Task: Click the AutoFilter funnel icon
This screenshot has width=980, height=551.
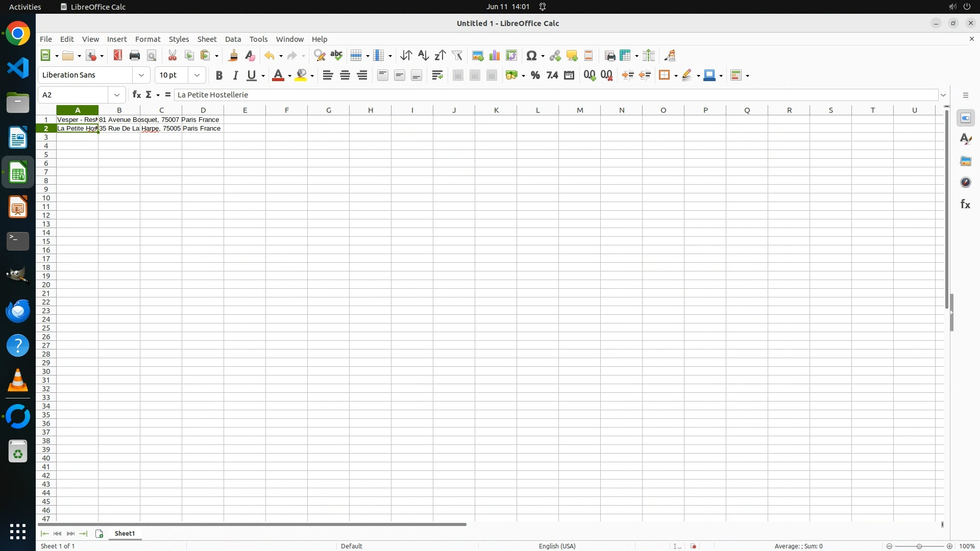Action: (x=457, y=56)
